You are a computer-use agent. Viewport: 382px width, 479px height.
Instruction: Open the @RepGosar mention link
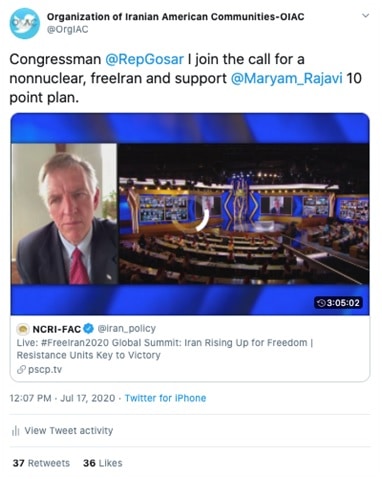pos(144,59)
